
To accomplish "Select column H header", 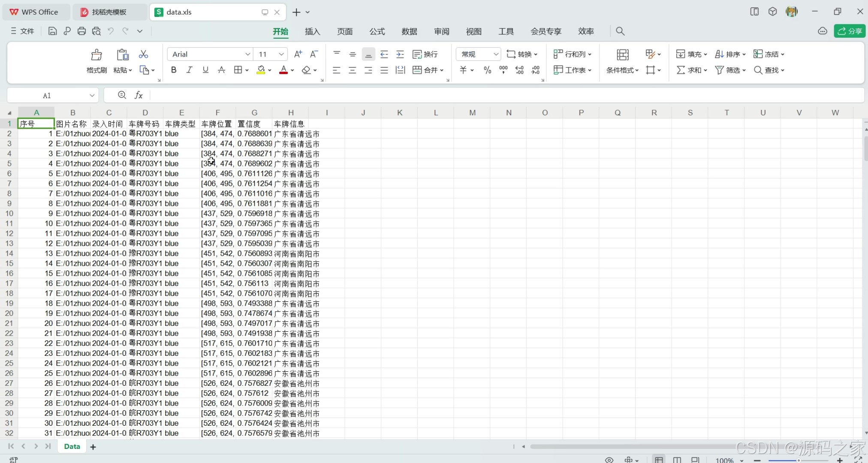I will (290, 112).
